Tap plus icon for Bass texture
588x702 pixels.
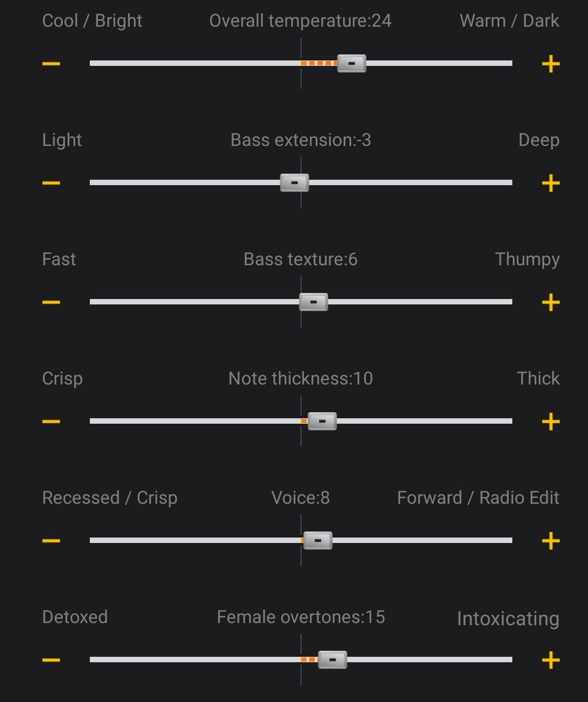coord(551,302)
